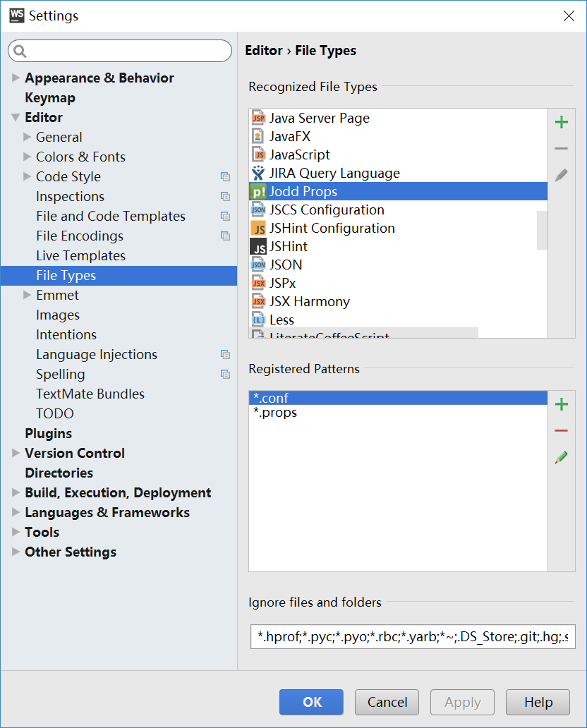Click the Cancel button

[387, 702]
